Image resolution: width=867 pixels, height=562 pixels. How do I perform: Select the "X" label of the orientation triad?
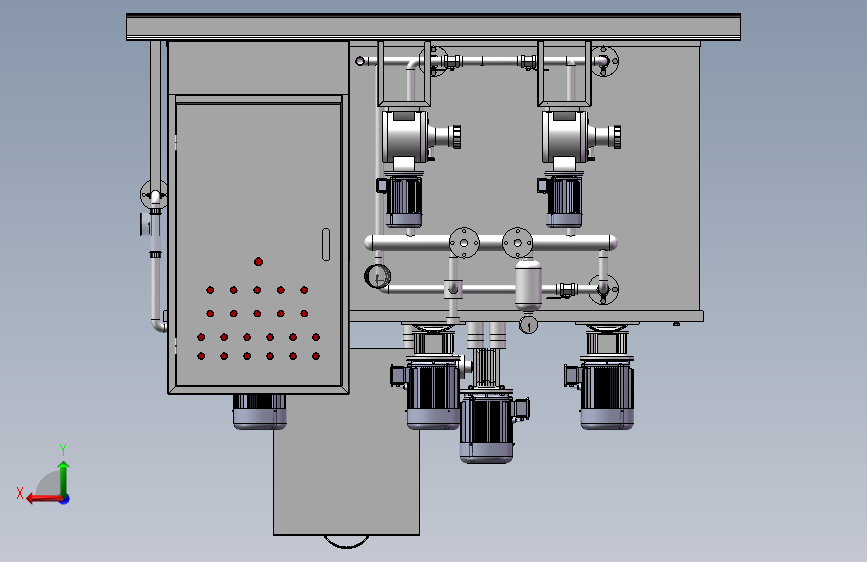(x=20, y=493)
